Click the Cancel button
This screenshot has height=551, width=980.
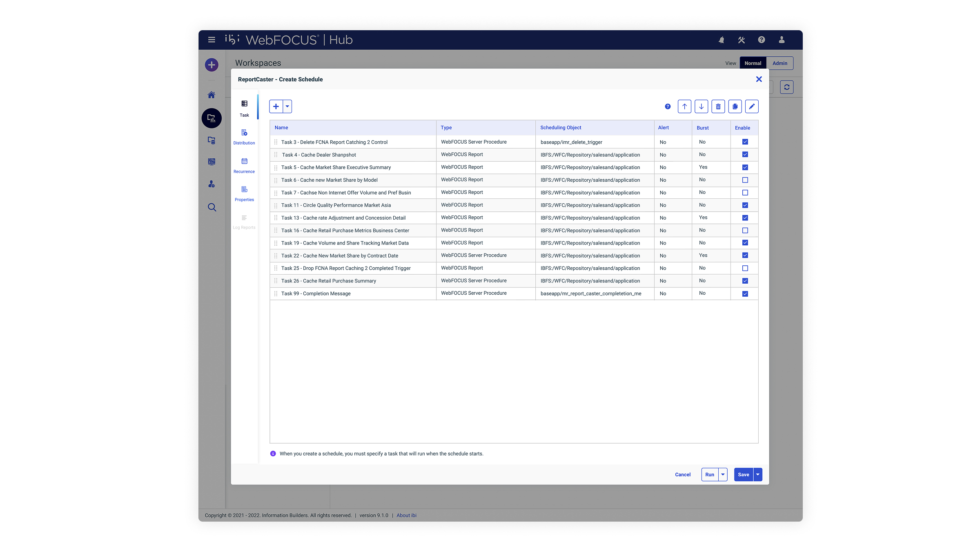pyautogui.click(x=683, y=475)
